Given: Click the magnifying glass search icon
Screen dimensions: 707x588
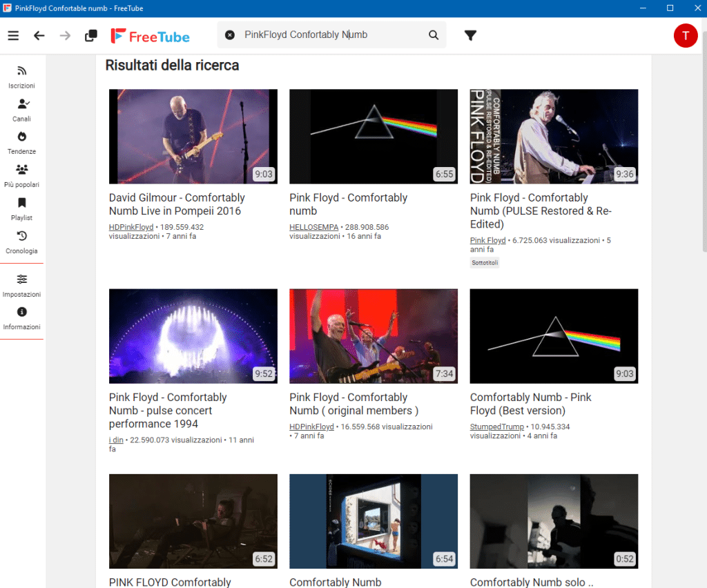Looking at the screenshot, I should [x=434, y=35].
